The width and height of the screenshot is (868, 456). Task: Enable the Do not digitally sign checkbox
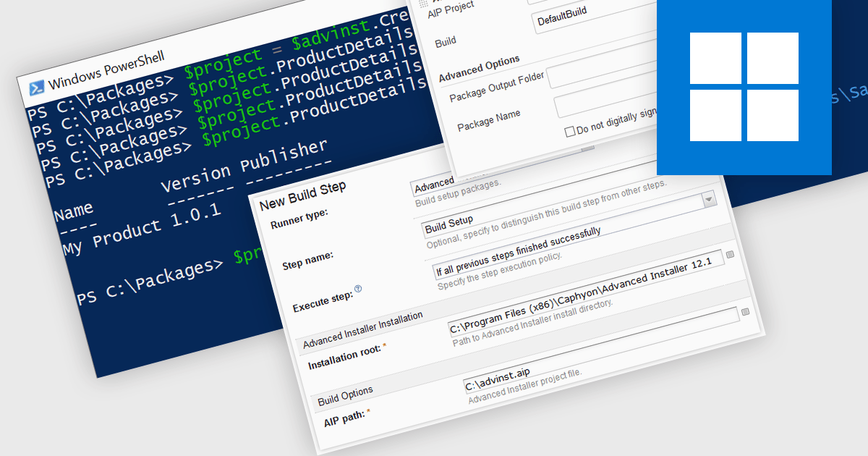pos(570,131)
